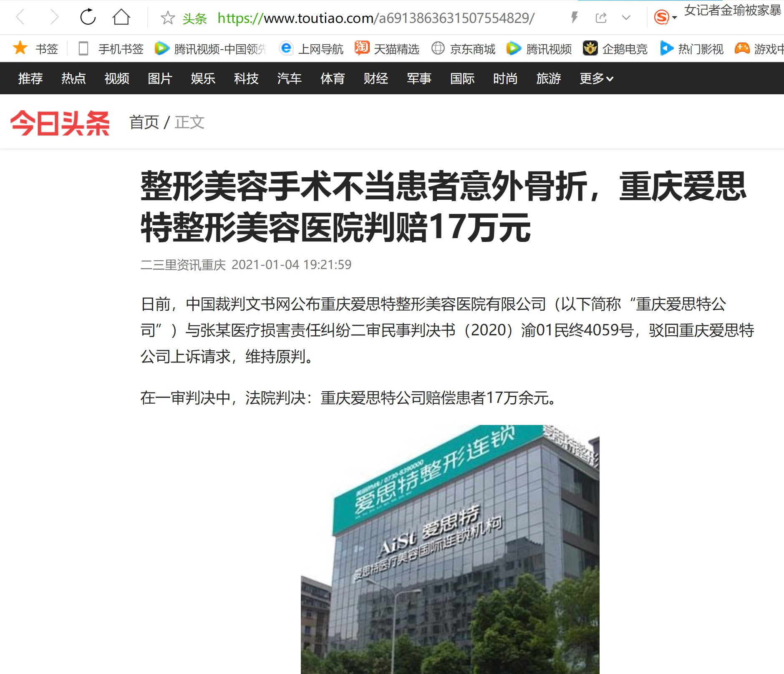Select the 汽车 navigation tab
Image resolution: width=784 pixels, height=674 pixels.
pos(290,78)
